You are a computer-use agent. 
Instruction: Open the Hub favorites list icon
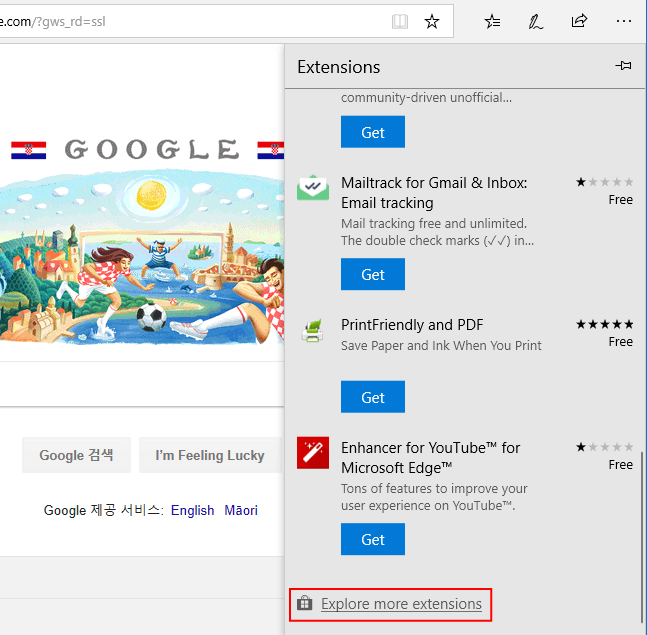(x=492, y=21)
